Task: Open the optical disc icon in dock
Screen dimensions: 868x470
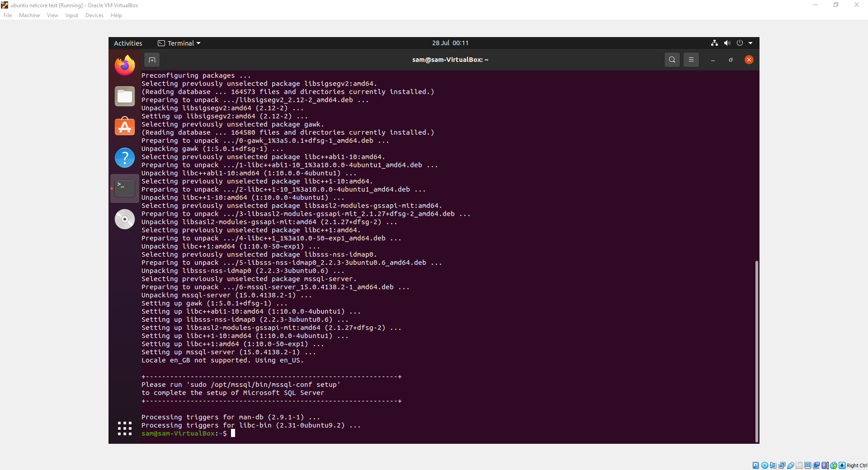Action: point(125,219)
